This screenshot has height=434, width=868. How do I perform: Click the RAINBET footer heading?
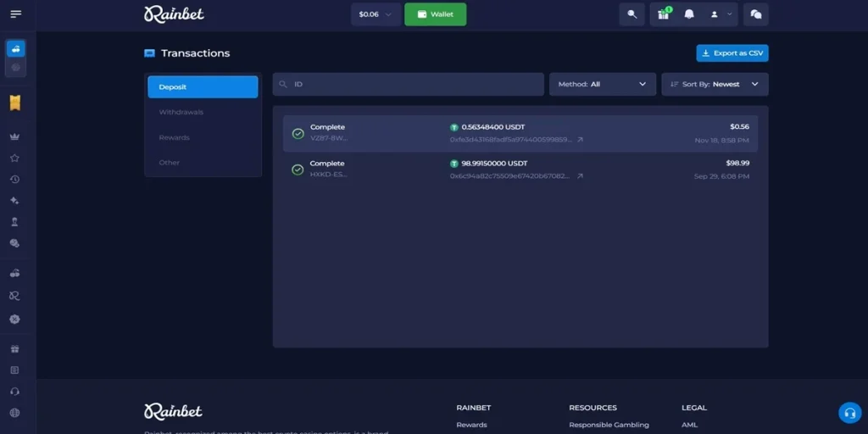pos(473,408)
